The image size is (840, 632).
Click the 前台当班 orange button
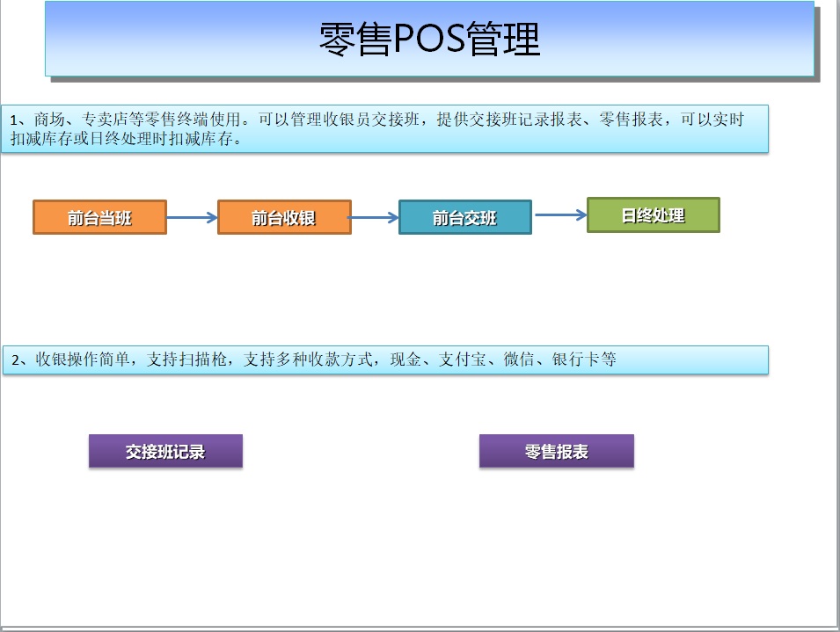99,217
